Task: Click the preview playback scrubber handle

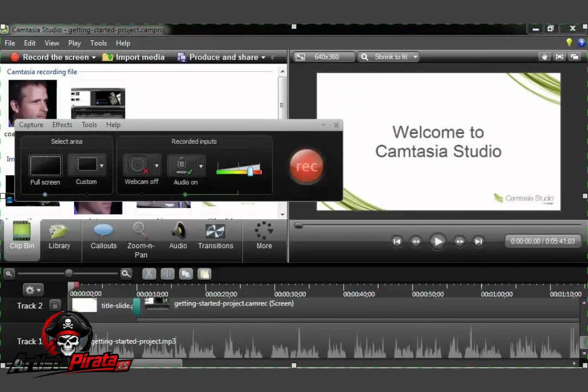Action: [x=298, y=225]
